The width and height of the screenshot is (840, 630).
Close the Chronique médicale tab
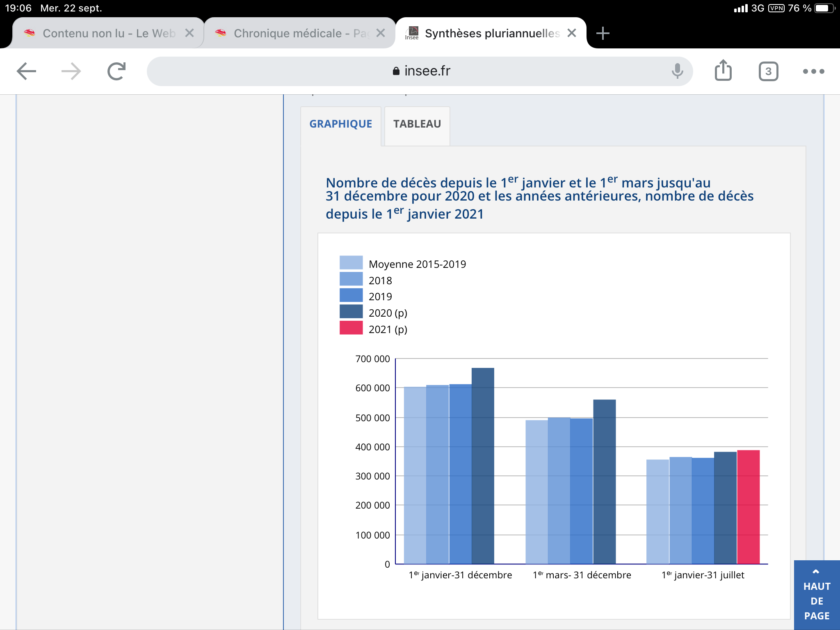click(381, 33)
